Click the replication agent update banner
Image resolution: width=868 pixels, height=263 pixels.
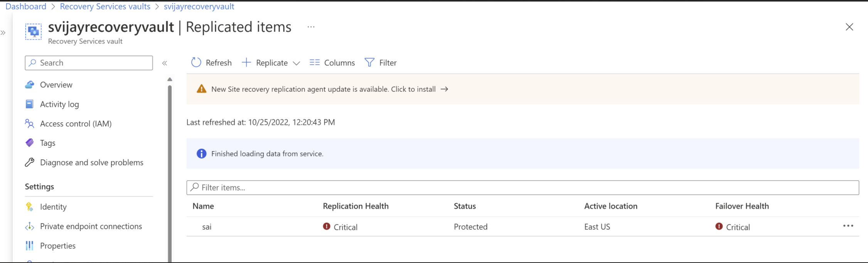[323, 89]
